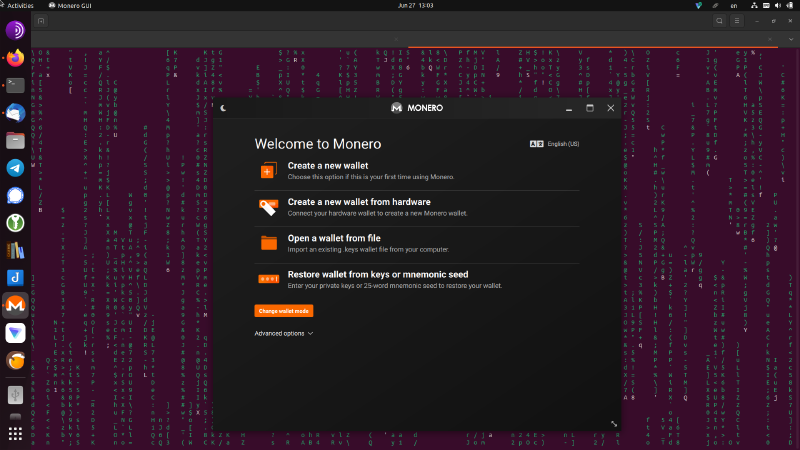Screen dimensions: 800x450
Task: Switch to the second terminal tab
Action: coord(593,39)
